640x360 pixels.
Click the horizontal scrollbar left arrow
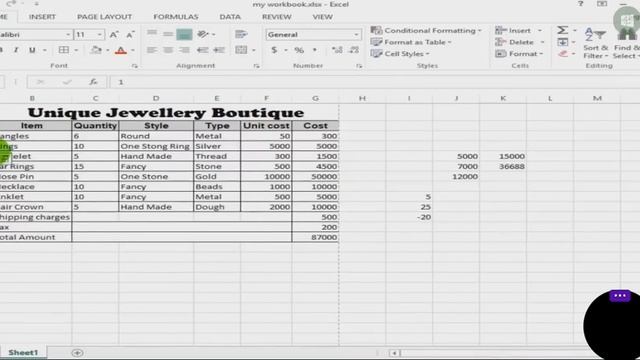[x=394, y=353]
